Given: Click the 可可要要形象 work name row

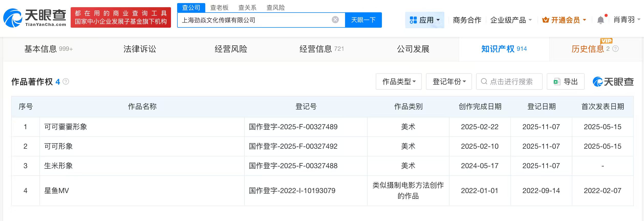Looking at the screenshot, I should (x=66, y=127).
